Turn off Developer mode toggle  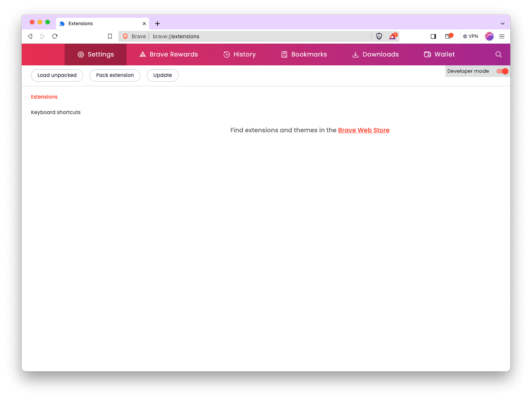click(502, 71)
